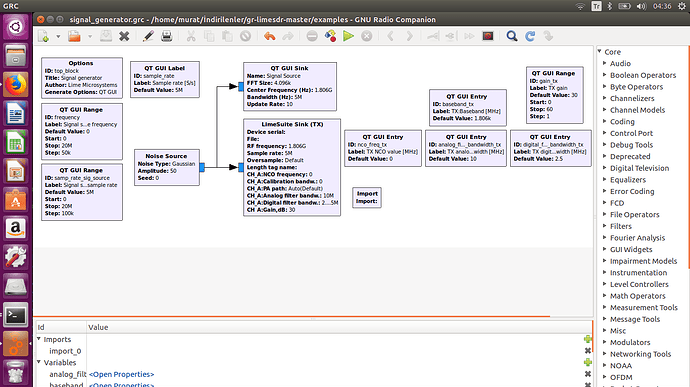Add a new import in variable editor
Image resolution: width=690 pixels, height=387 pixels.
coord(587,339)
